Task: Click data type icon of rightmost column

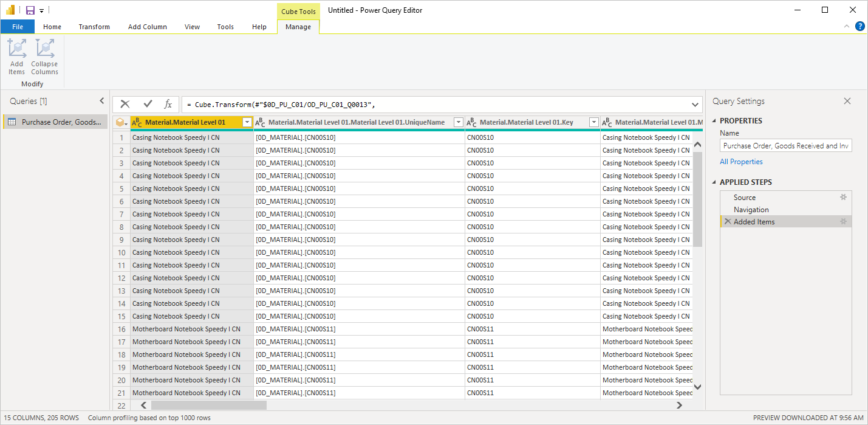Action: (607, 122)
